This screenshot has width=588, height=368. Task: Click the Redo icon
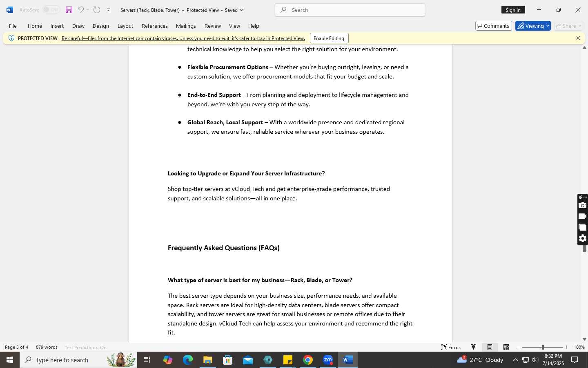coord(97,10)
